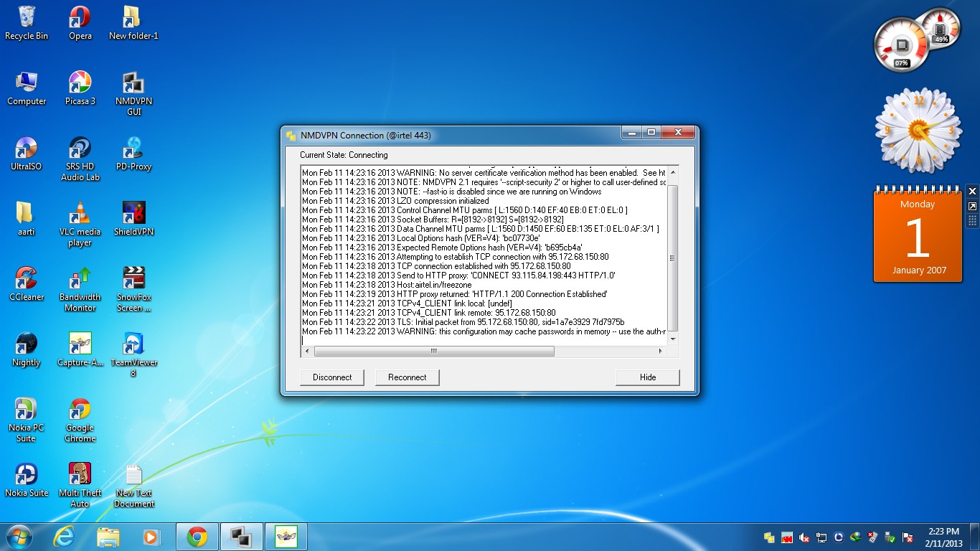Select the UltraISO desktop shortcut
Viewport: 980px width, 551px height.
pyautogui.click(x=27, y=154)
